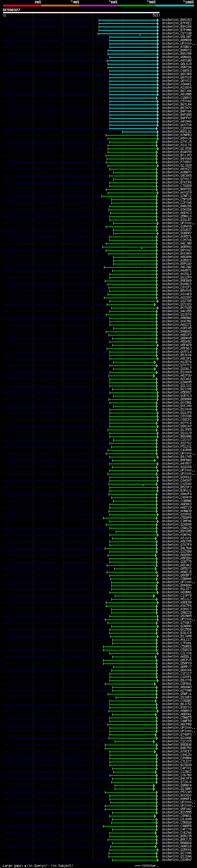Click the red 20% identity legend segment
The width and height of the screenshot is (197, 868).
point(22,6)
